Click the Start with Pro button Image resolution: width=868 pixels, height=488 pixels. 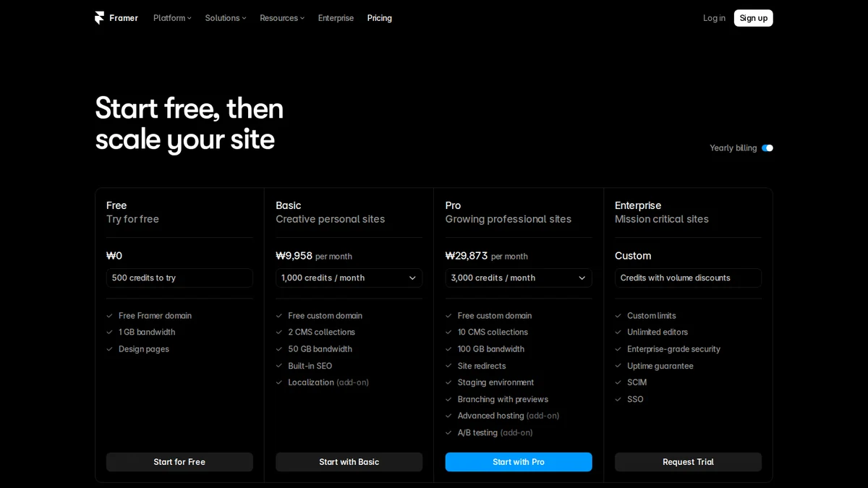point(519,462)
